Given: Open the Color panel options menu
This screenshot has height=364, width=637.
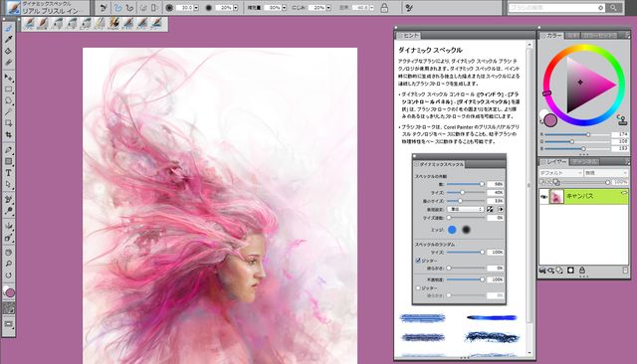Looking at the screenshot, I should click(627, 36).
